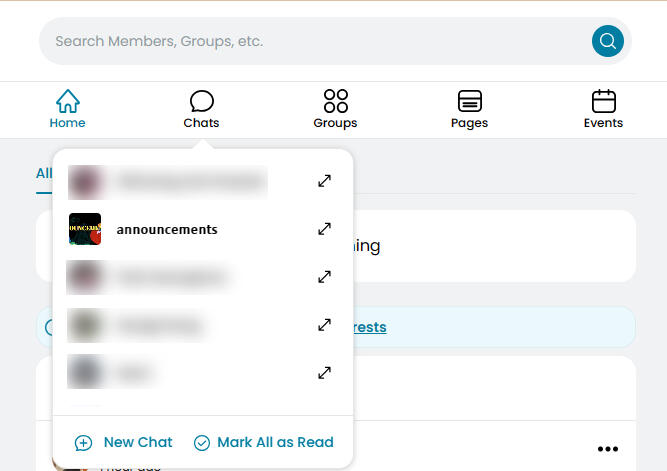
Task: Open the Pages section
Action: (469, 109)
